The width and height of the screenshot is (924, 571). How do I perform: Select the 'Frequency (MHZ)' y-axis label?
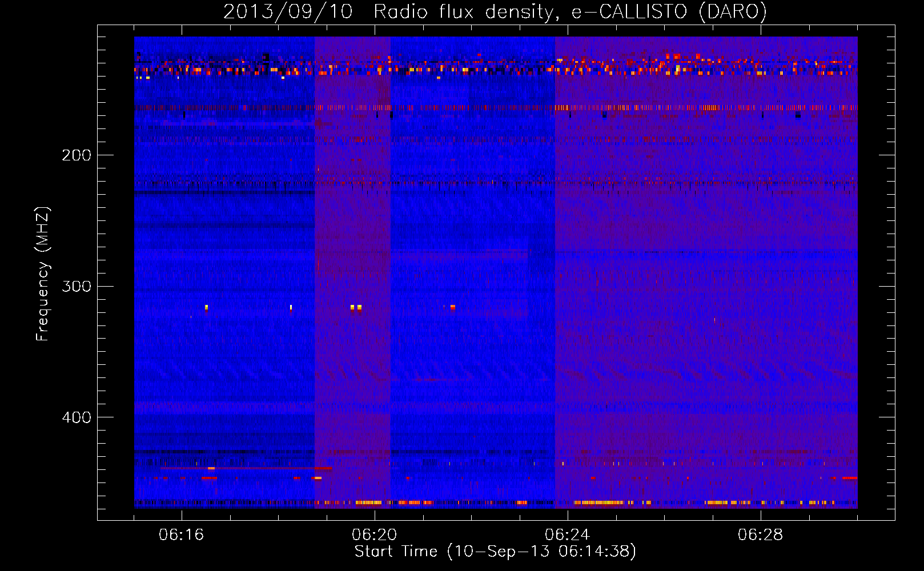pos(43,274)
